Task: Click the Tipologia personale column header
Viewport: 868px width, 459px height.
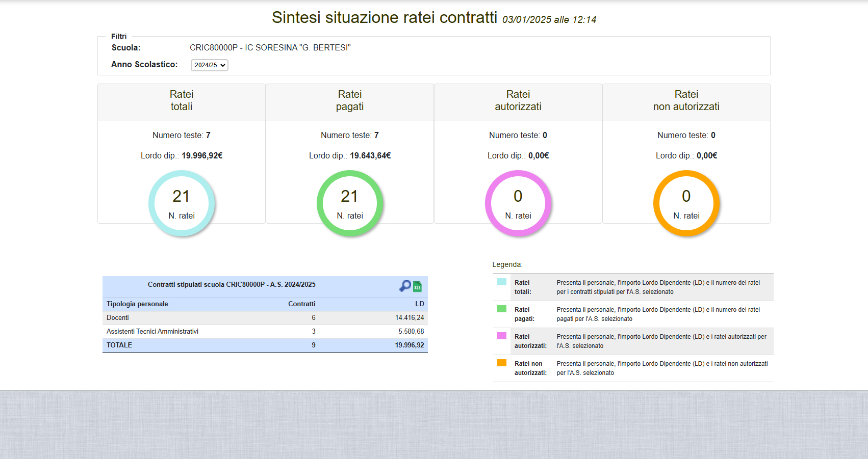Action: (137, 304)
